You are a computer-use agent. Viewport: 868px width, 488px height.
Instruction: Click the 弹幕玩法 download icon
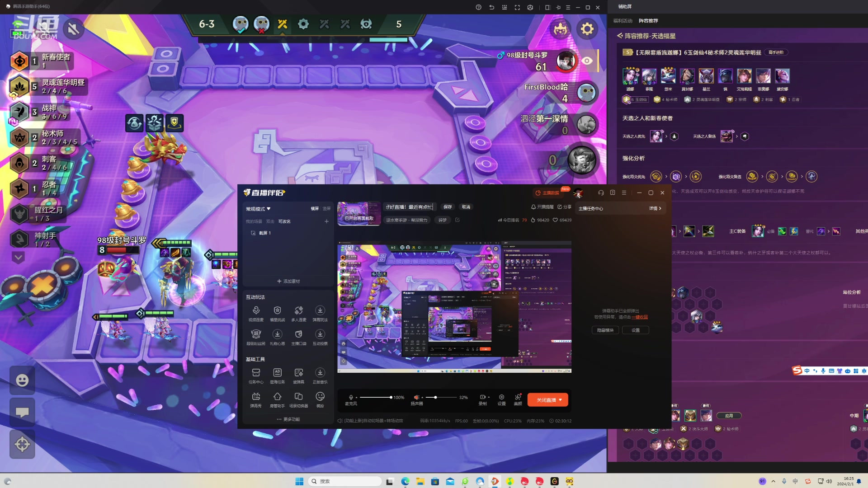click(320, 310)
